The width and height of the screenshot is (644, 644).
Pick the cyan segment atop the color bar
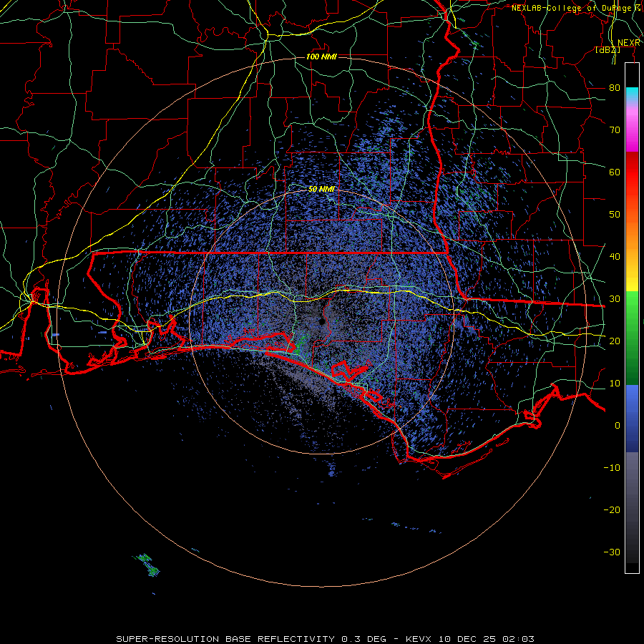(633, 94)
